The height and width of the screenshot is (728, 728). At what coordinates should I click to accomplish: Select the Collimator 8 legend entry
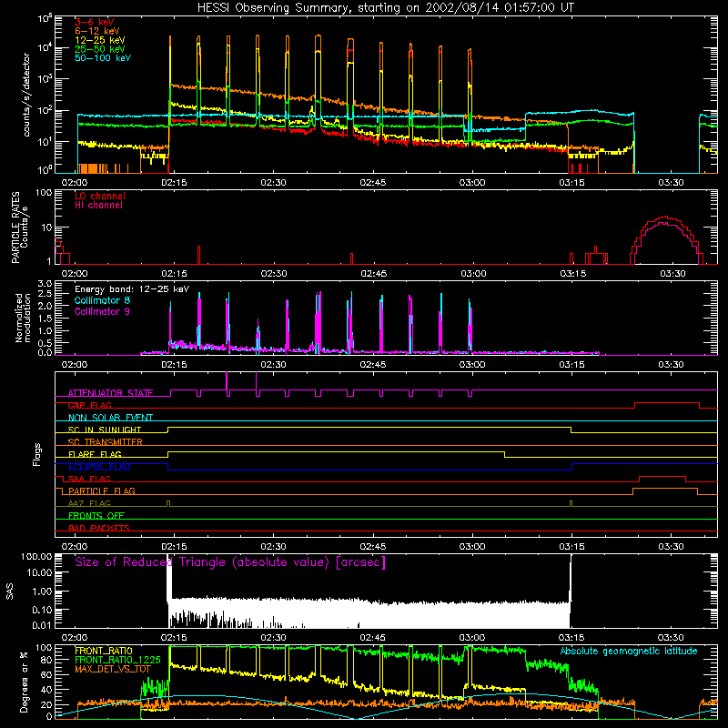[x=102, y=300]
